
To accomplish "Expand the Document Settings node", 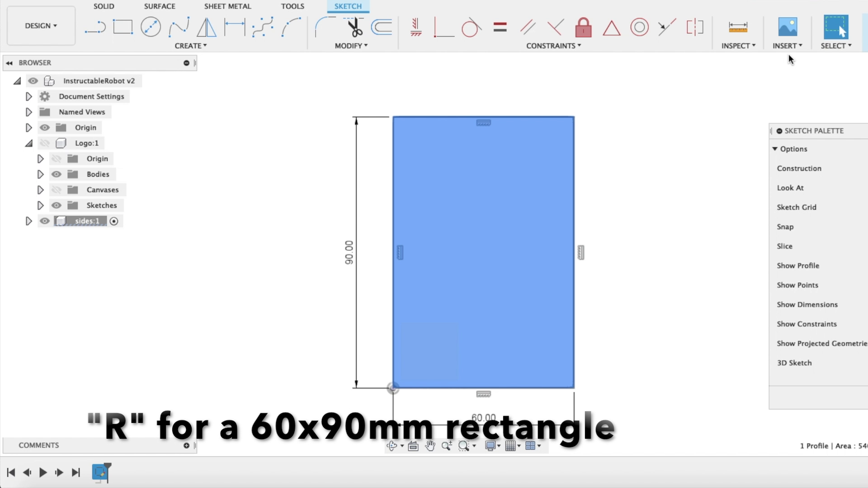I will [x=28, y=97].
